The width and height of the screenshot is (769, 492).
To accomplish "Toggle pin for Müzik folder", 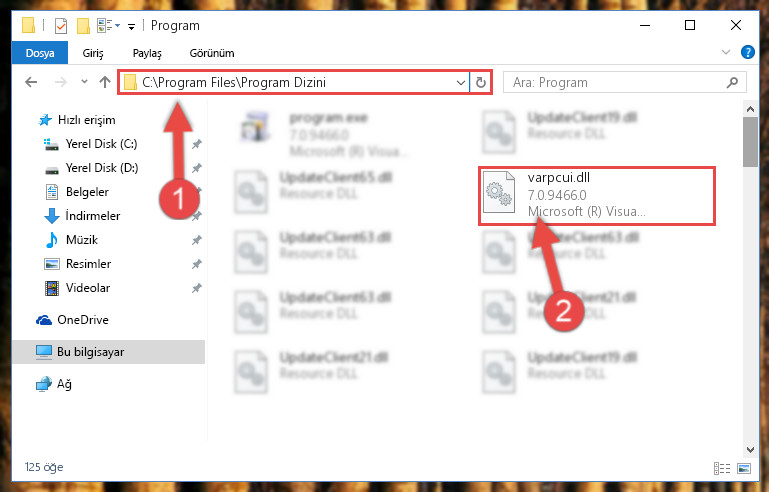I will (x=197, y=240).
